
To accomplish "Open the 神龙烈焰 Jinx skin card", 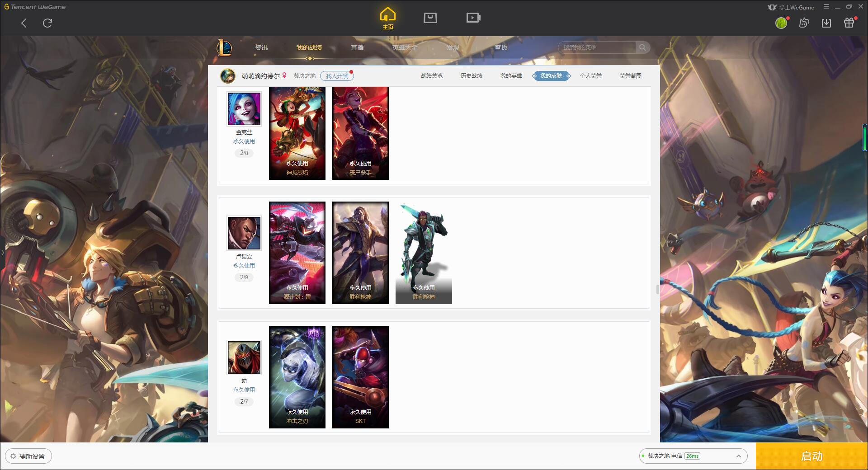I will (297, 133).
